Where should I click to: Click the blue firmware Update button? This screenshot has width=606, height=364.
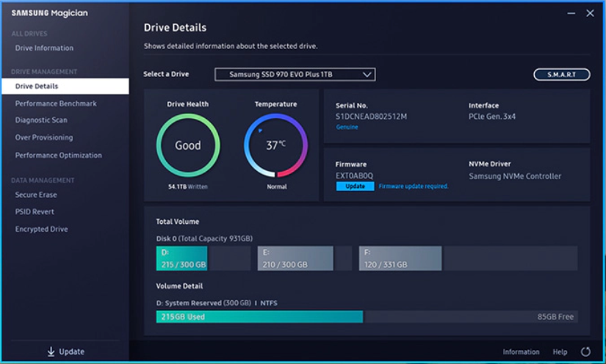355,186
